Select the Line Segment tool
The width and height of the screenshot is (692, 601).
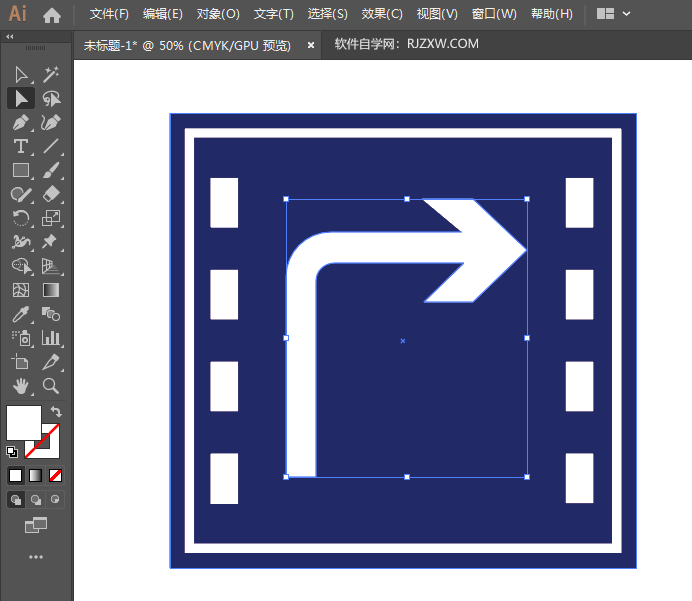[51, 146]
